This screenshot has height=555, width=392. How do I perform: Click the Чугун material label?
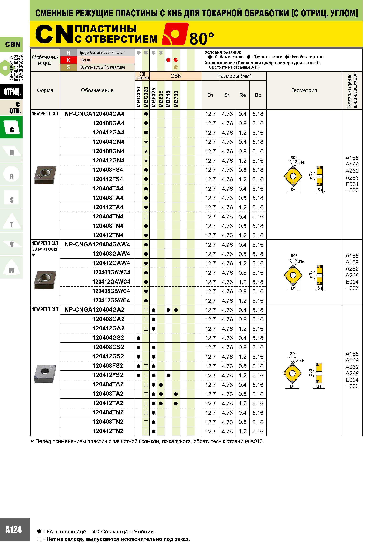click(86, 60)
